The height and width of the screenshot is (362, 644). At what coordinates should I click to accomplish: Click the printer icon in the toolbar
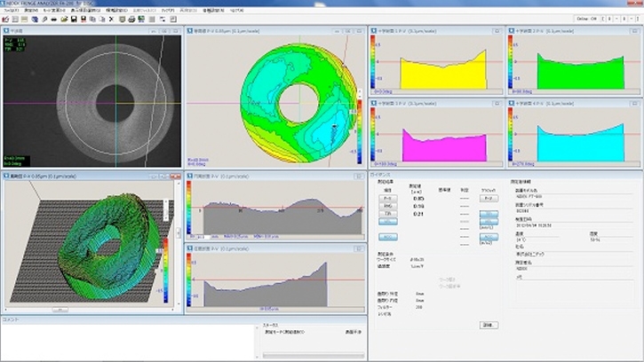tap(132, 19)
